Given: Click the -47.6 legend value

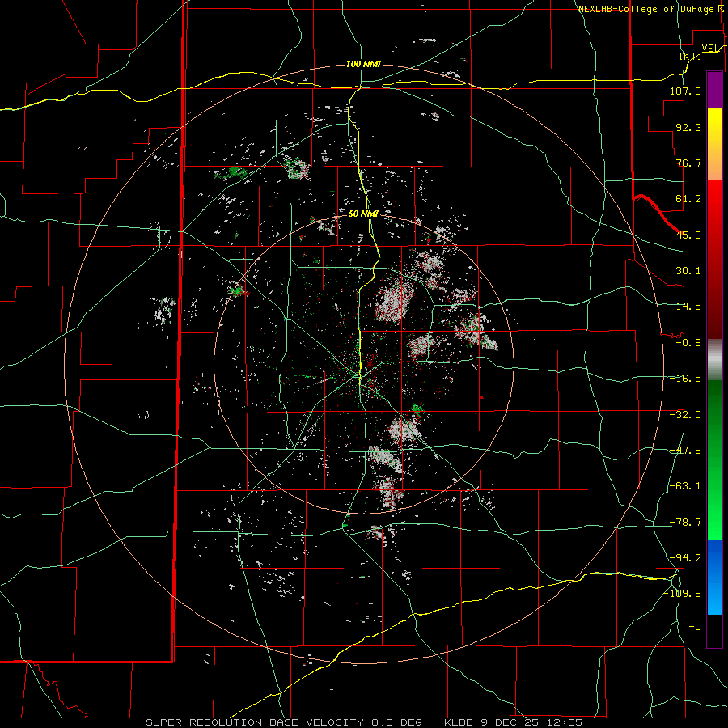Looking at the screenshot, I should coord(685,451).
